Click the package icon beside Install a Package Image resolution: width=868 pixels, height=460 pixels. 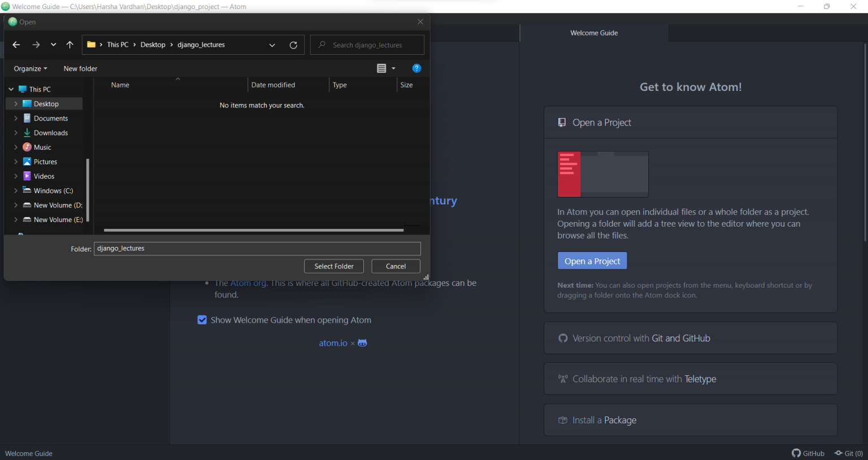pyautogui.click(x=562, y=420)
